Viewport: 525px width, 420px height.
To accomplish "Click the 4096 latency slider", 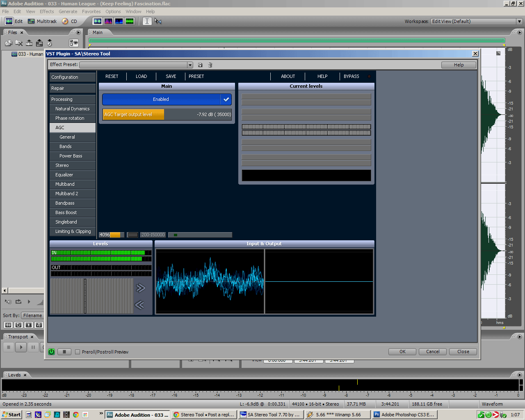I will [x=112, y=235].
